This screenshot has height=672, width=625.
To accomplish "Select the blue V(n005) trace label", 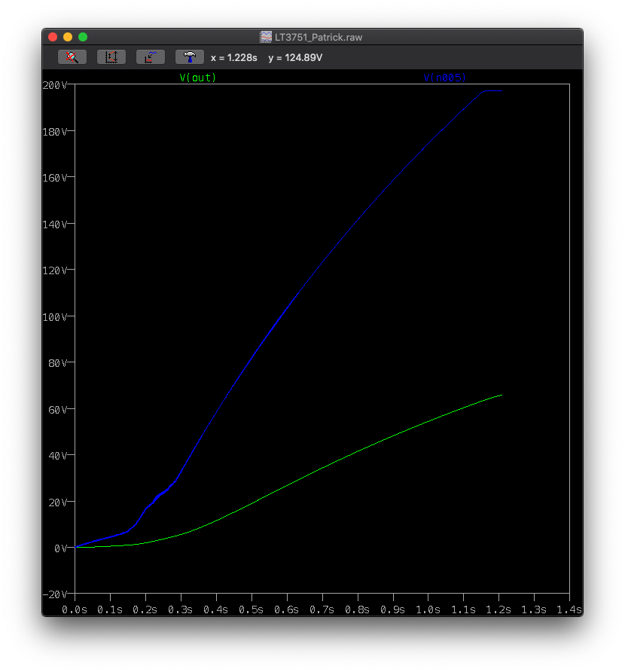I will point(445,78).
